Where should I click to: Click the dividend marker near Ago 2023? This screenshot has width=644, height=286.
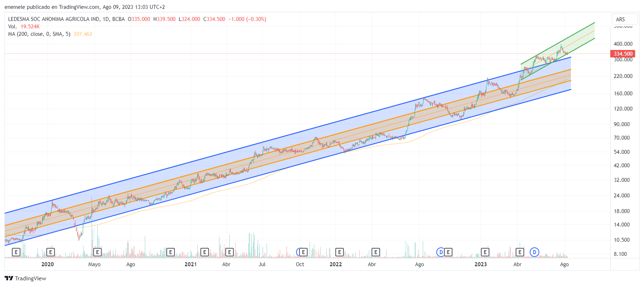[534, 252]
